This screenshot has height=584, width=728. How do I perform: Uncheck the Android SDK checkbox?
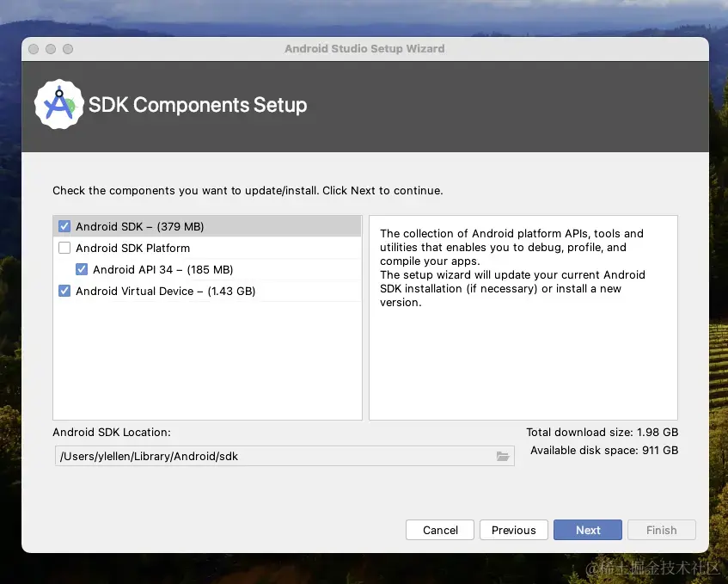coord(64,226)
